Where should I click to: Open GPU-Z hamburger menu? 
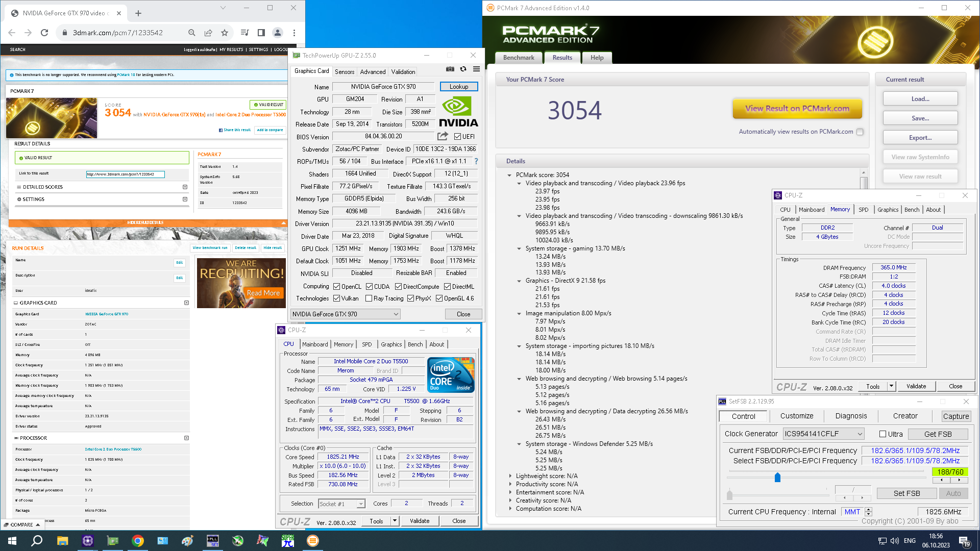click(x=476, y=69)
